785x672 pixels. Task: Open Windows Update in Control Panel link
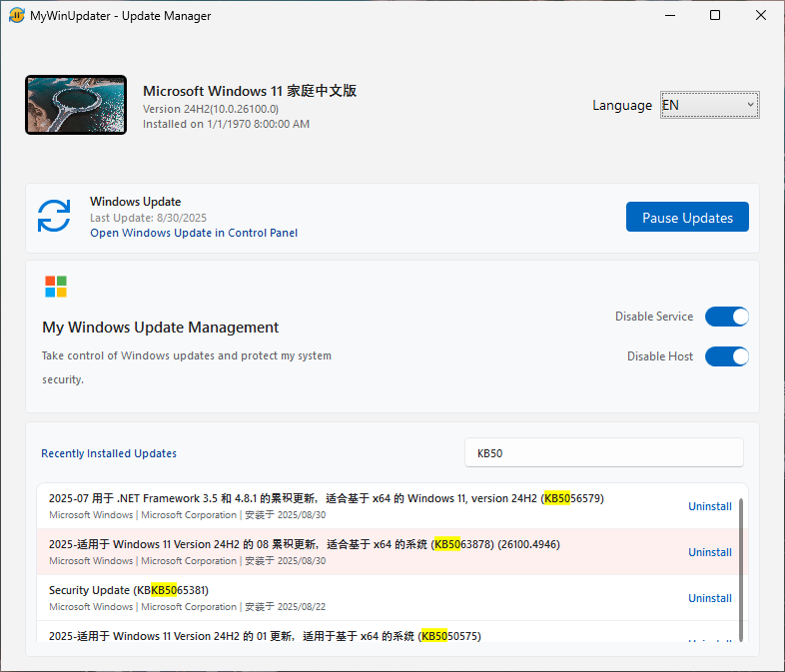coord(194,233)
